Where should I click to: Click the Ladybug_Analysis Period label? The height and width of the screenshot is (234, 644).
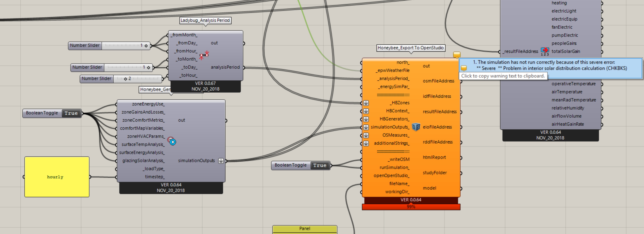(205, 20)
